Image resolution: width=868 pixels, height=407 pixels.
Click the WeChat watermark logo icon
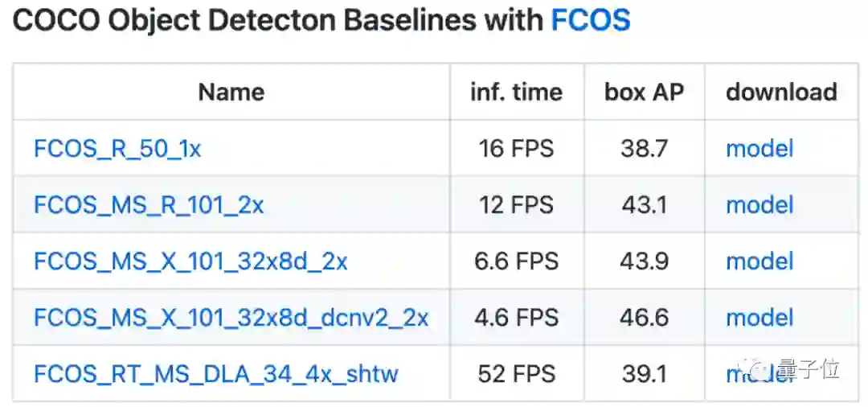point(758,369)
